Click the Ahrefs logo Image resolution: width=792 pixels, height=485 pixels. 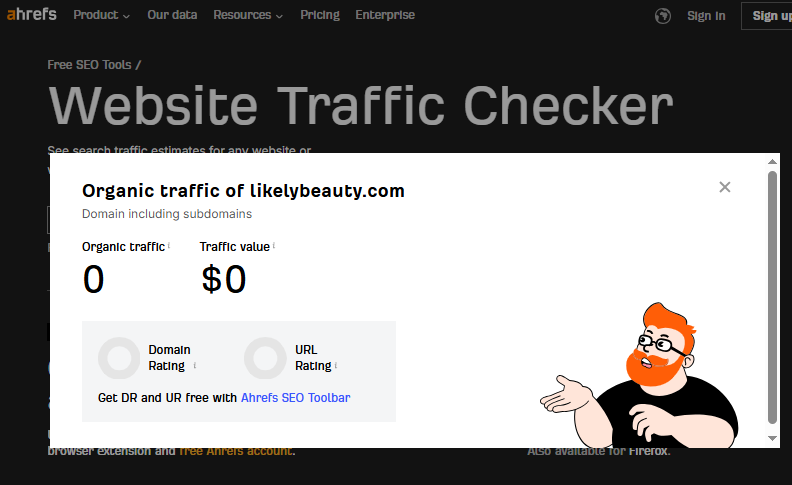(31, 14)
